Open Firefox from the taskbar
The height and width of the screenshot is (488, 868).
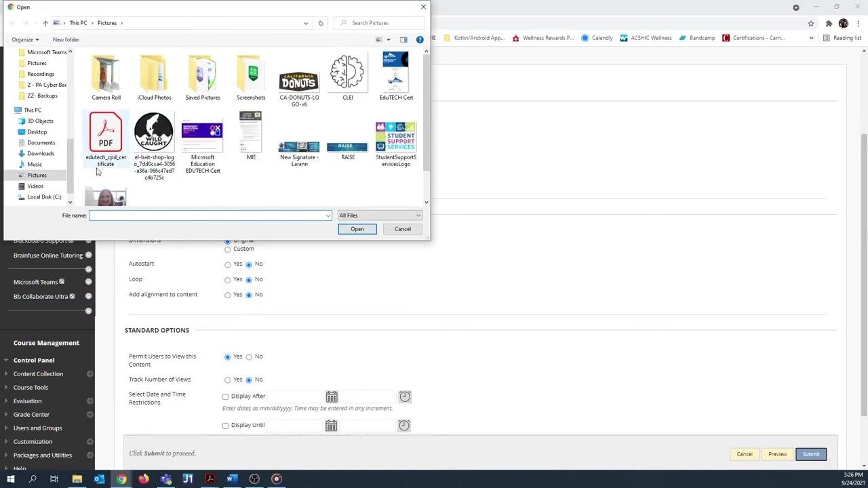[144, 479]
